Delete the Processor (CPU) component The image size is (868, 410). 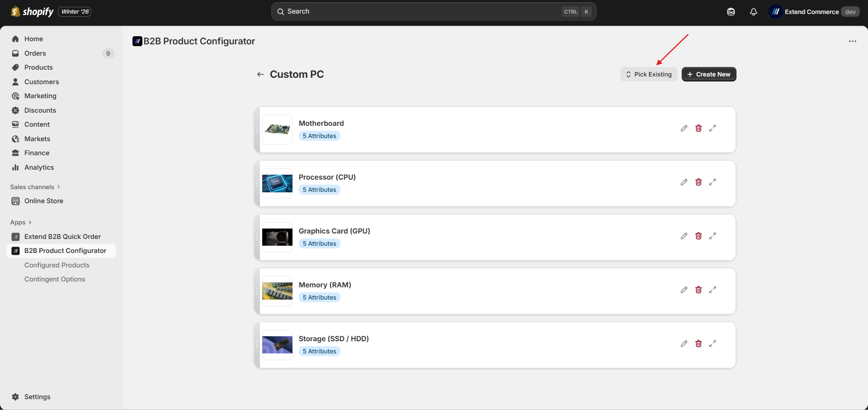click(x=698, y=182)
